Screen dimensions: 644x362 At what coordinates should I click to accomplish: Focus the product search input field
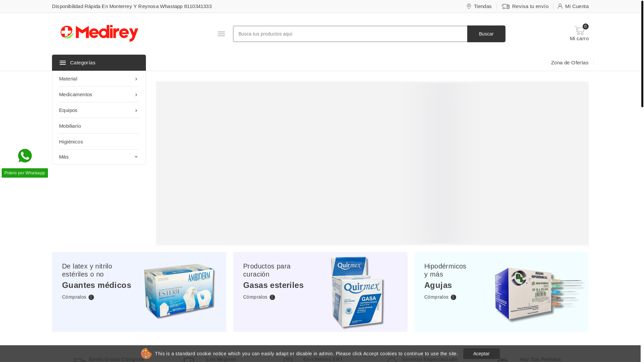350,34
